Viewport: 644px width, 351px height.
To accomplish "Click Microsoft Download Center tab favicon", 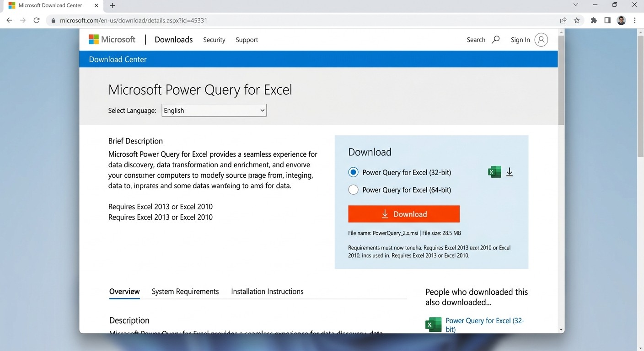I will pyautogui.click(x=12, y=5).
